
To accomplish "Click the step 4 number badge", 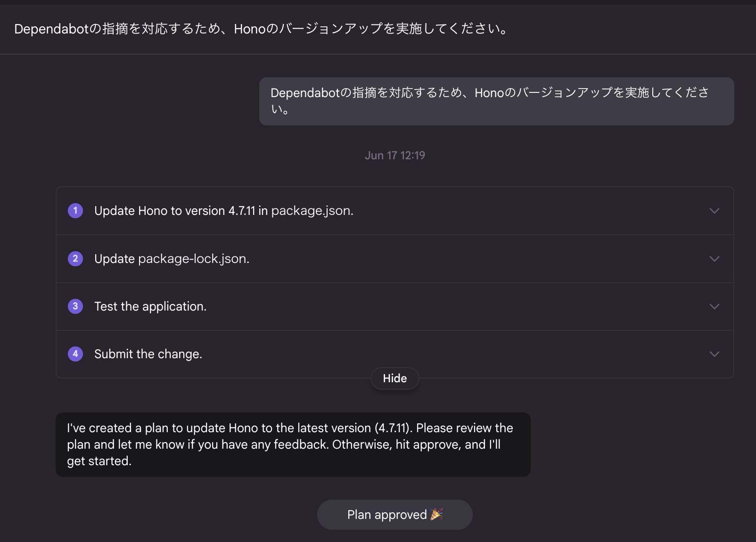I will pos(75,354).
